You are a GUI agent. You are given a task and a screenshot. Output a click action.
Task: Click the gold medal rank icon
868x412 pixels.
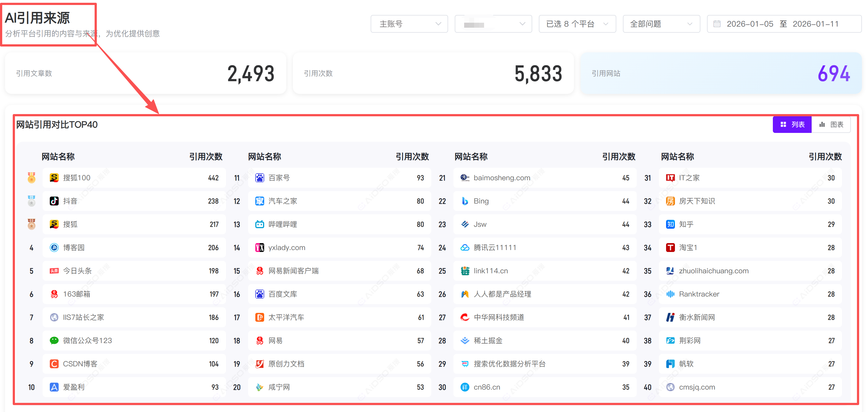pos(31,178)
